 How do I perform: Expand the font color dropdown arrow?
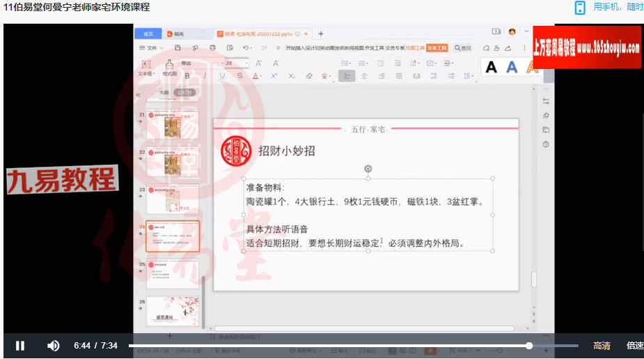(261, 77)
